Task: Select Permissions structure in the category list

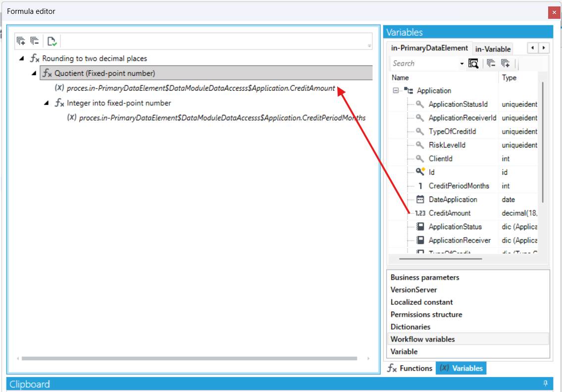Action: (468, 314)
